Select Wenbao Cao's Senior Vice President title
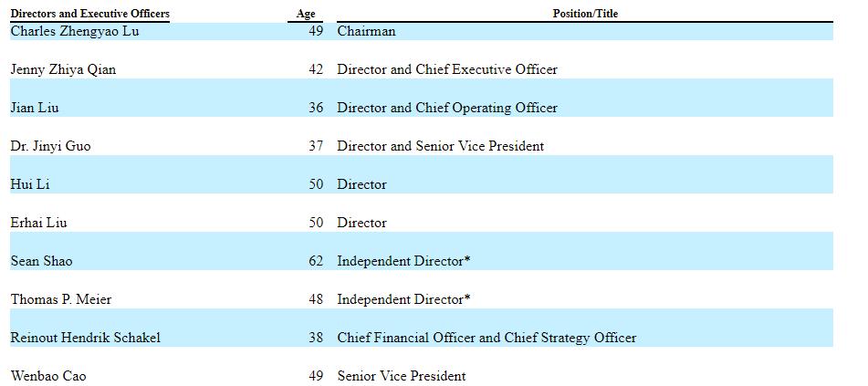Image resolution: width=868 pixels, height=386 pixels. pos(402,376)
